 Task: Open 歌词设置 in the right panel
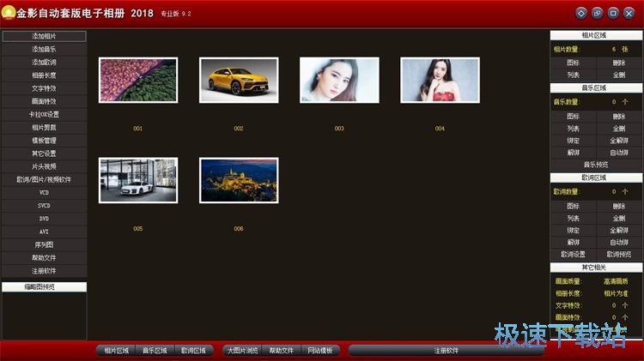573,255
